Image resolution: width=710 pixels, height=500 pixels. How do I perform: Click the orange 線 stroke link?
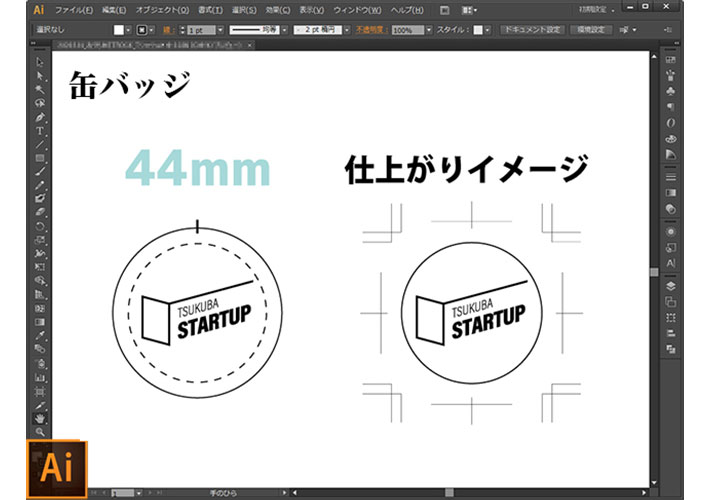tap(168, 30)
